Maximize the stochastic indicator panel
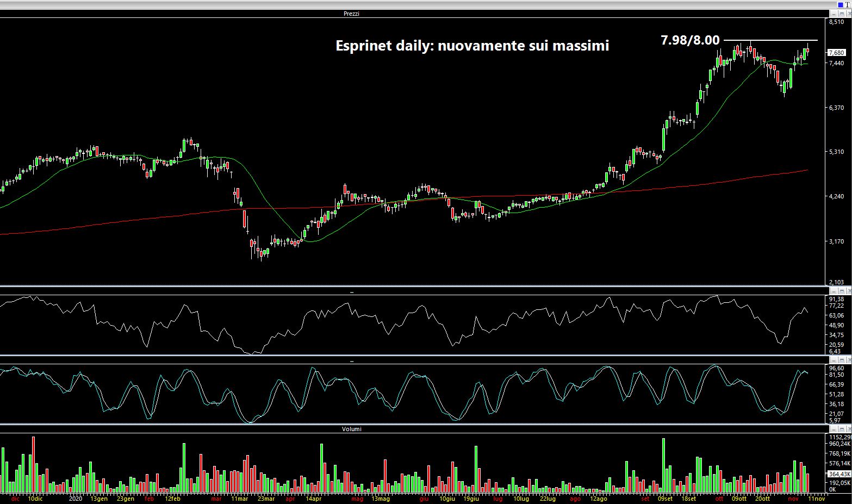Viewport: 852px width, 504px height. click(842, 360)
